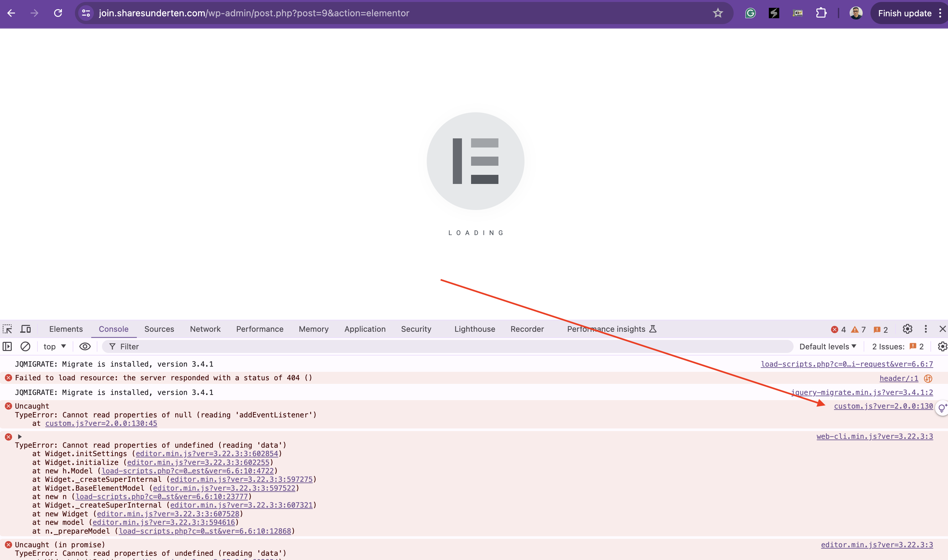The width and height of the screenshot is (948, 560).
Task: Open Chrome's three-dot menu
Action: click(940, 13)
